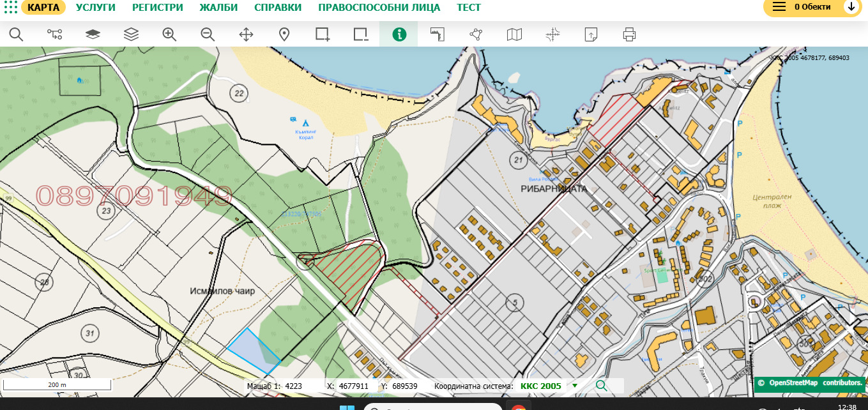Choose the remove rectangle selection tool

click(361, 34)
